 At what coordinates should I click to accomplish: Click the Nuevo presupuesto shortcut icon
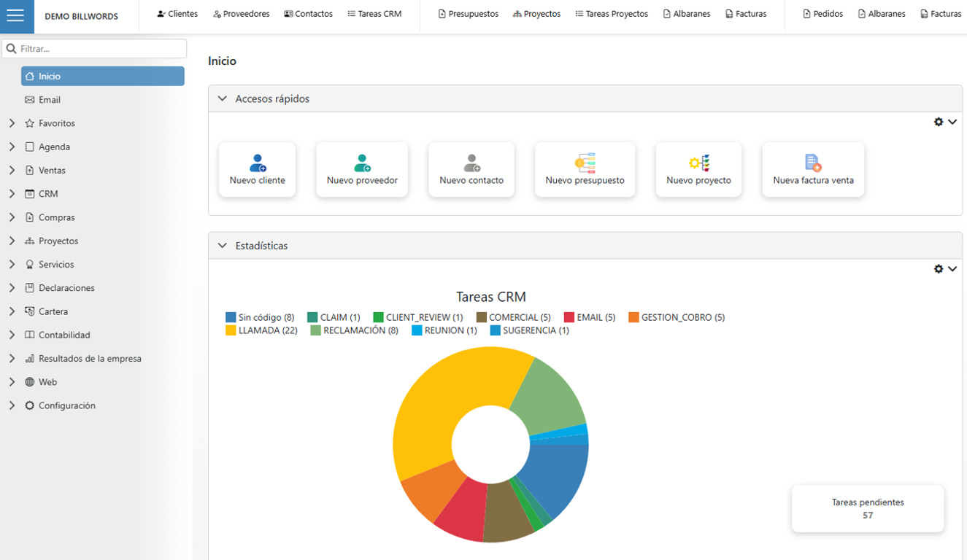click(585, 163)
